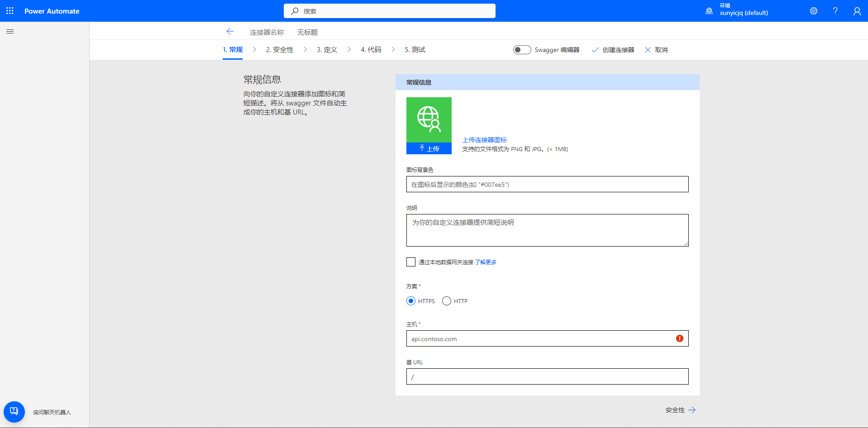Viewport: 868px width, 428px height.
Task: Click the settings gear icon
Action: [814, 11]
